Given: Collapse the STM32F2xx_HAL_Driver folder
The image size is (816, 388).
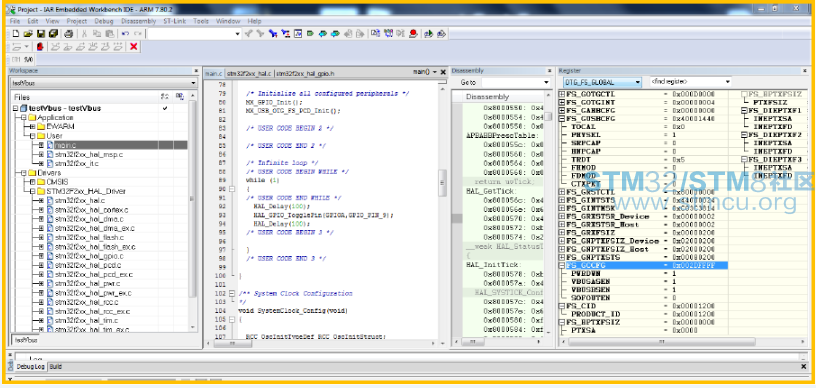Looking at the screenshot, I should pyautogui.click(x=32, y=191).
